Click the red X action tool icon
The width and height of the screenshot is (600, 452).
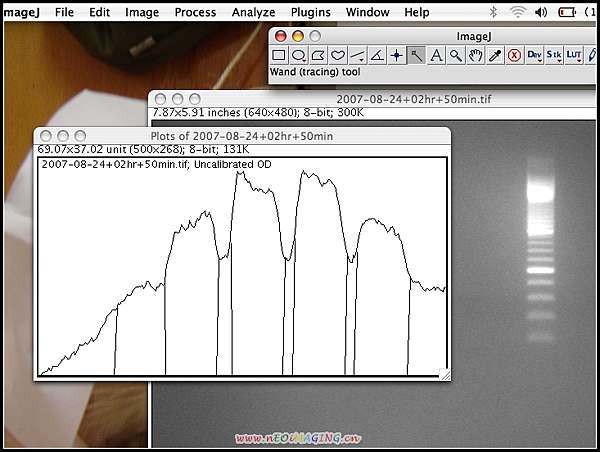pos(514,55)
